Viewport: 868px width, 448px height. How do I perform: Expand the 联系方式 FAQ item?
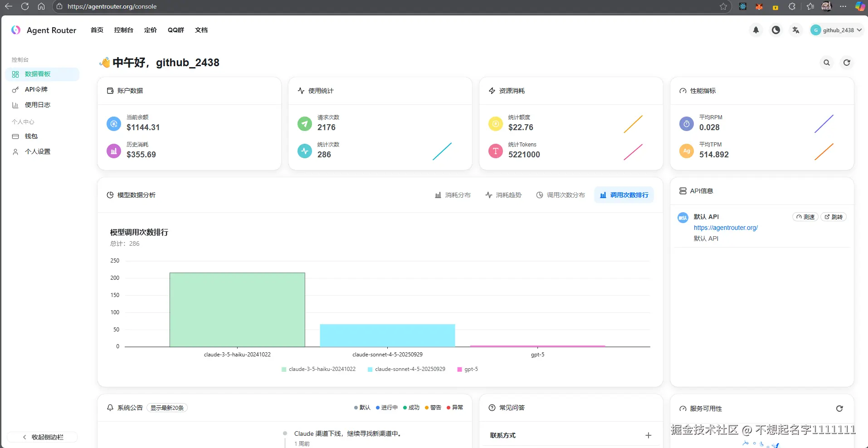point(571,435)
